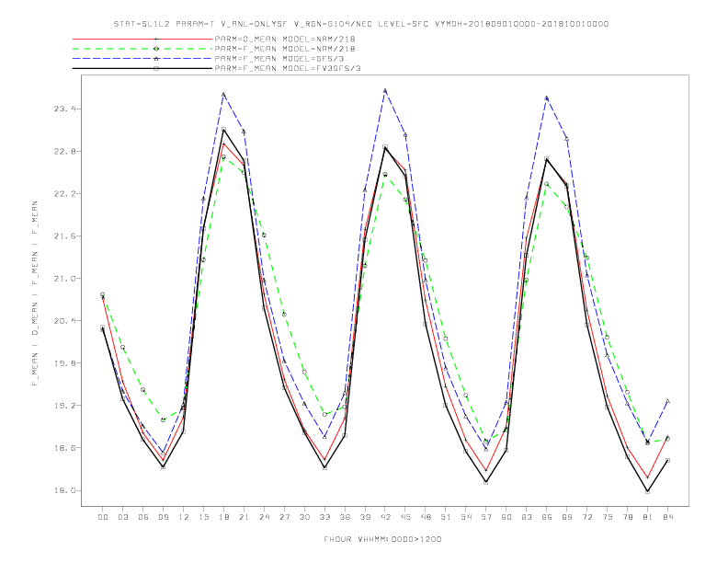Click the x-axis tick label 09

(x=164, y=517)
